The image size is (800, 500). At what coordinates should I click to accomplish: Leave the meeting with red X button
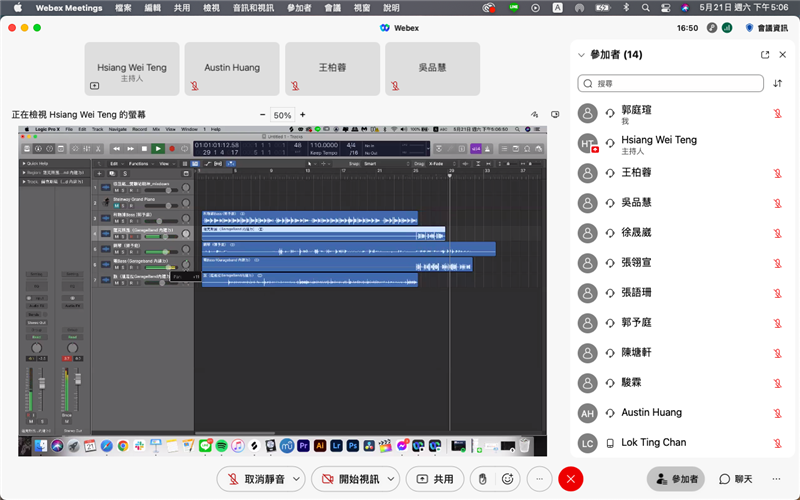coord(571,479)
